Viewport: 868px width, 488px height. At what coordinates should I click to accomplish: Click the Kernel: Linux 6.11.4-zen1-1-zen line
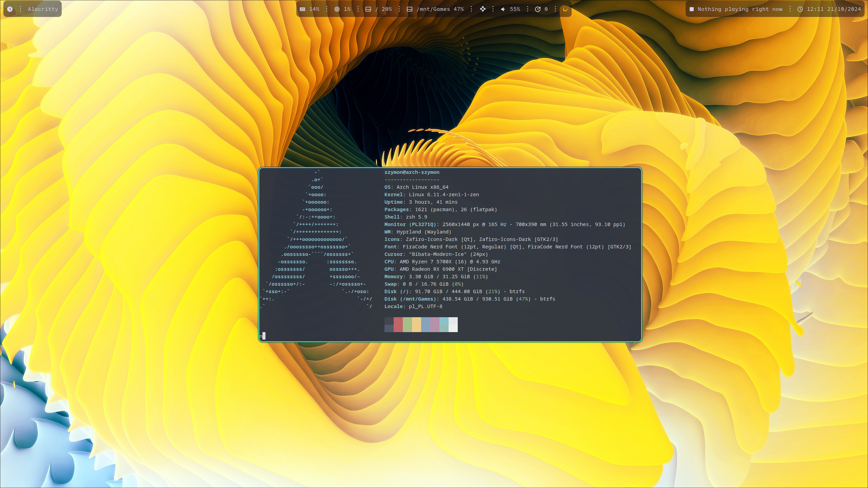(432, 195)
